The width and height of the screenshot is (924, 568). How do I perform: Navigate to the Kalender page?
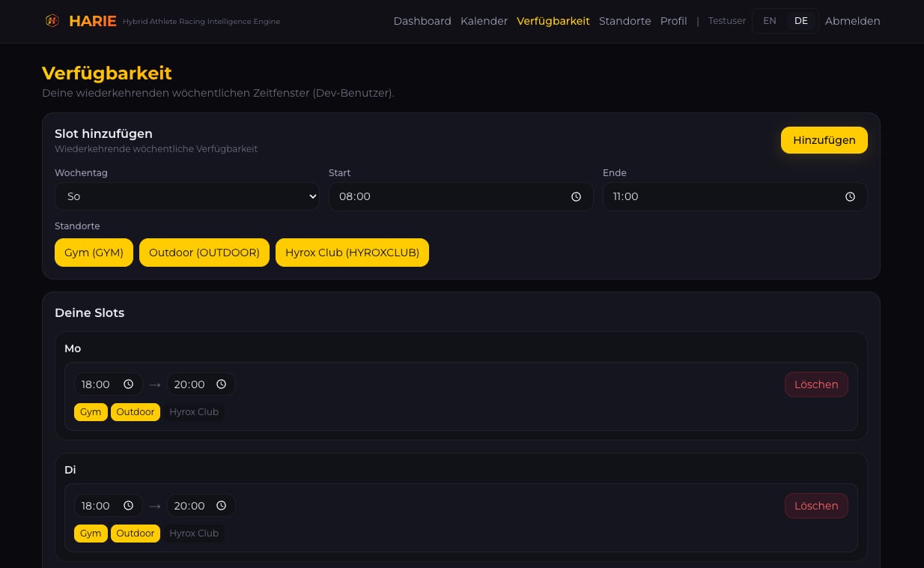pyautogui.click(x=484, y=21)
